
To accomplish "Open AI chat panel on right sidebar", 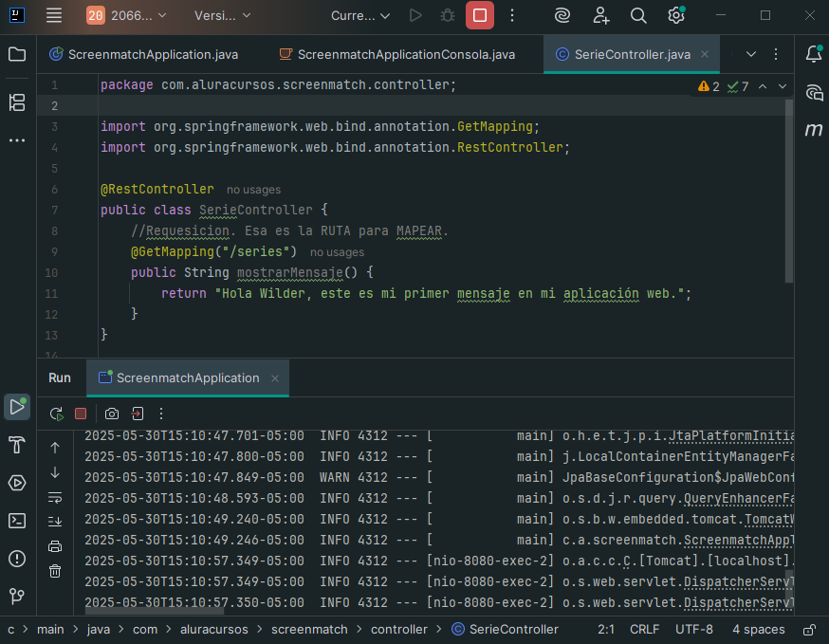I will 814,93.
